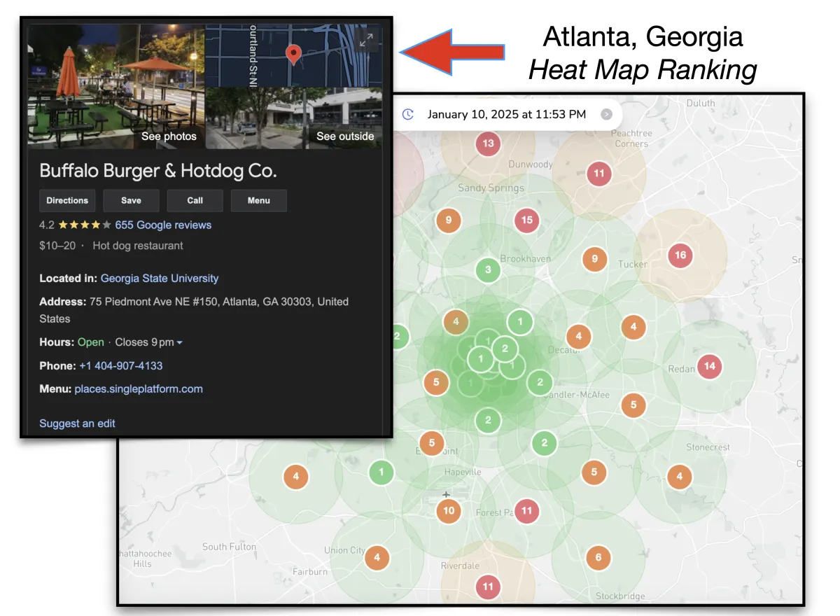Select the rank 4 marker left of Decatur label
Screen dimensions: 840x616
point(578,336)
